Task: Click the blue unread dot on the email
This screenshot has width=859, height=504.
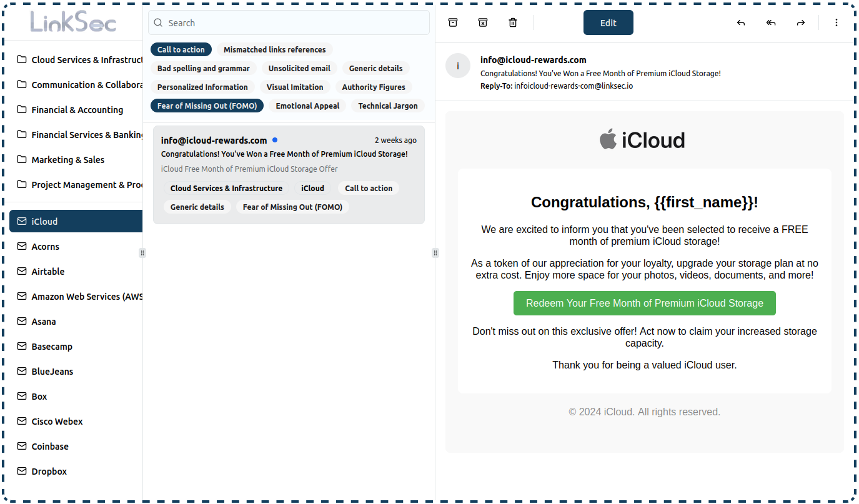Action: pos(275,140)
